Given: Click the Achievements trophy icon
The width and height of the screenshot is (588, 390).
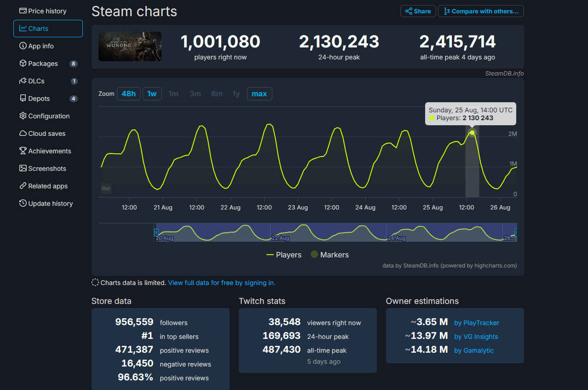Looking at the screenshot, I should [x=22, y=151].
